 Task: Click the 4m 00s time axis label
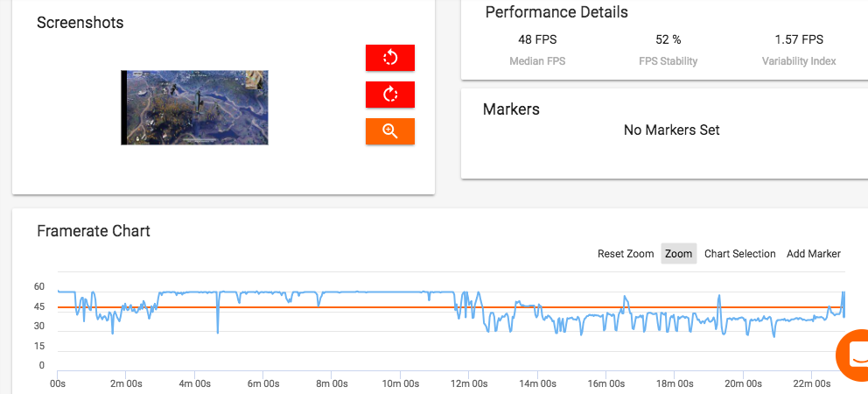[x=194, y=383]
